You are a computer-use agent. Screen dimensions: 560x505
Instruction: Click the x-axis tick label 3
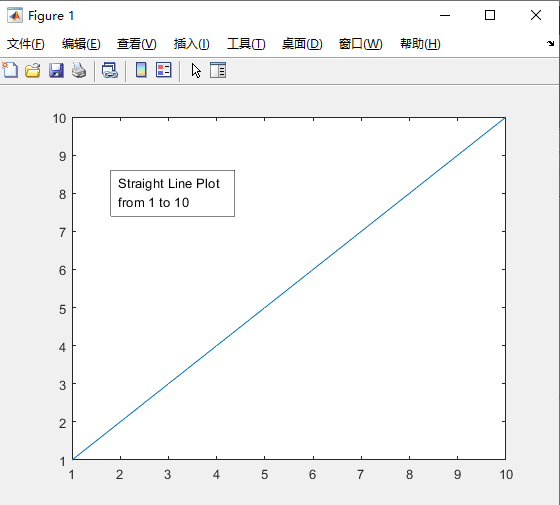168,475
